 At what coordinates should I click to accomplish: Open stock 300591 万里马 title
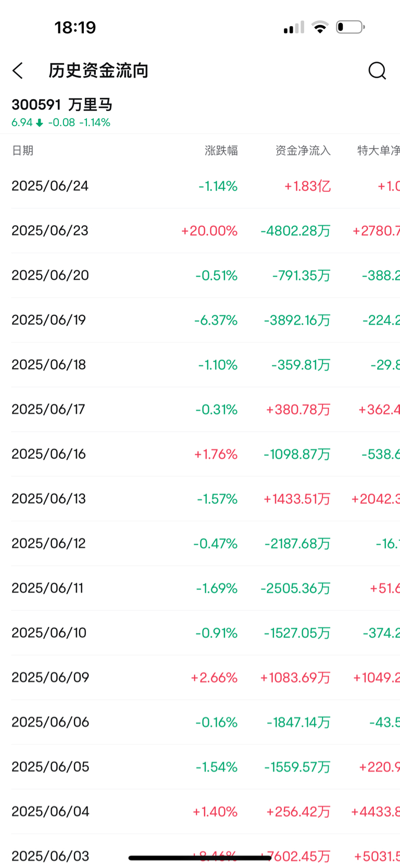tap(62, 105)
